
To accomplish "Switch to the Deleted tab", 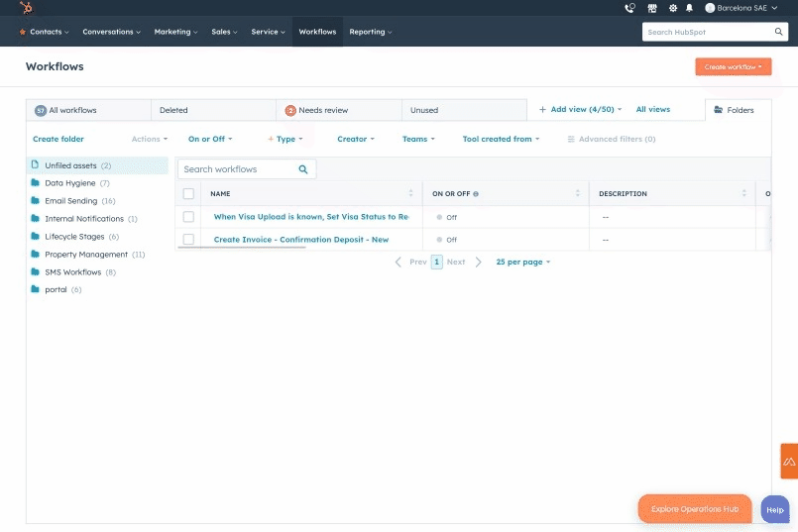I will (x=214, y=110).
